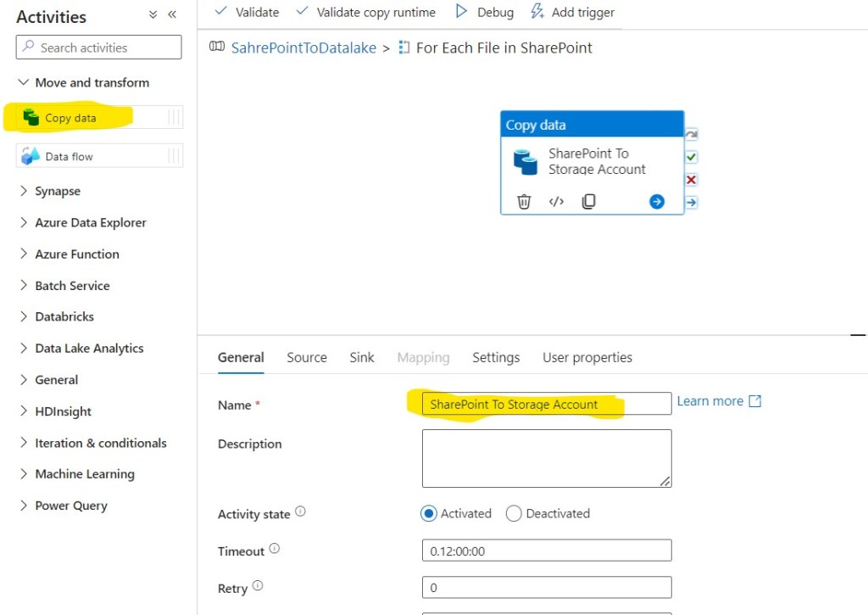Click the SahrePointToDatalake breadcrumb link
Image resolution: width=868 pixels, height=615 pixels.
pyautogui.click(x=303, y=48)
